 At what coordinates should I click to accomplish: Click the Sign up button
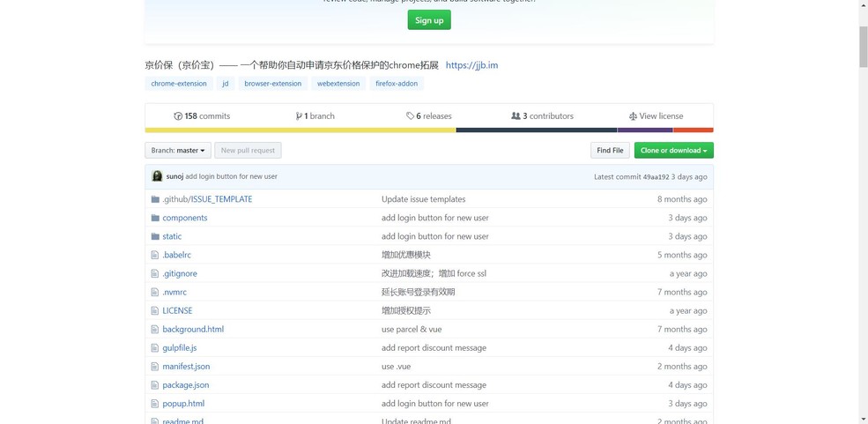click(x=429, y=20)
